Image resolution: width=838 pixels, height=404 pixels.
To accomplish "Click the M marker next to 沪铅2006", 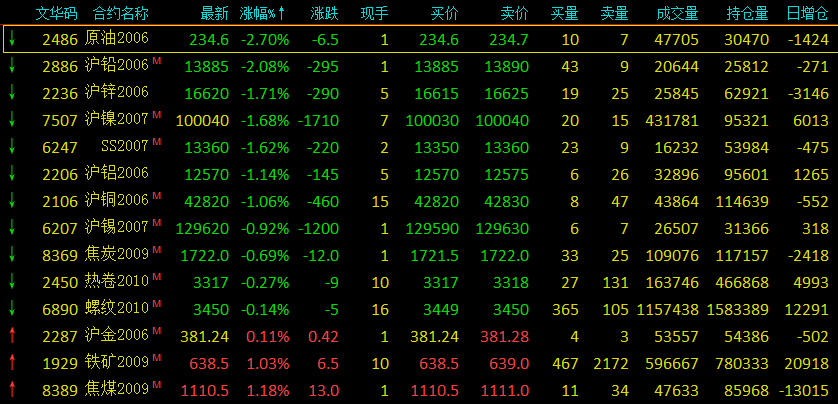I will (x=155, y=61).
